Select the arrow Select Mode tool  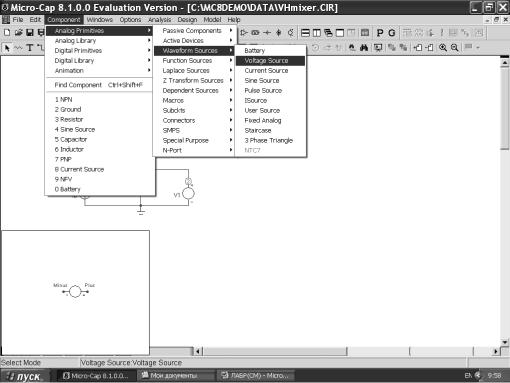pos(7,48)
